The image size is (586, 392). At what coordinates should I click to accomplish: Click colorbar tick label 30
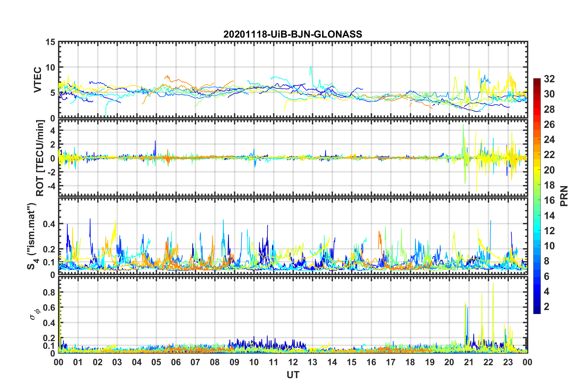549,94
